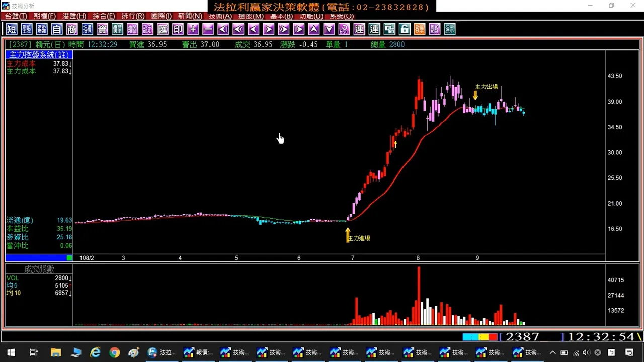644x362 pixels.
Task: Open the 台盤(T) menu
Action: [16, 16]
